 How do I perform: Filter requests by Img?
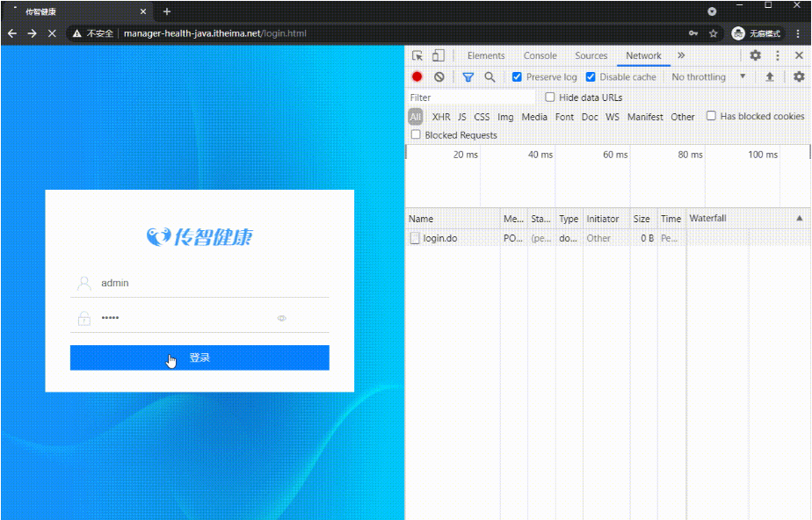(505, 117)
